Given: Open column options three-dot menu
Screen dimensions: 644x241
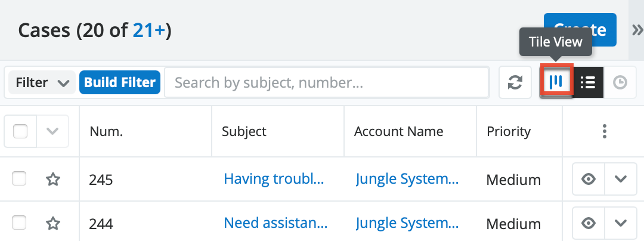Looking at the screenshot, I should coord(605,131).
